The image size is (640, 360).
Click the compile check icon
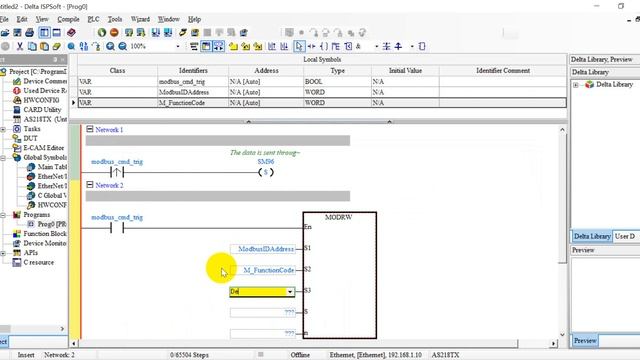click(129, 33)
